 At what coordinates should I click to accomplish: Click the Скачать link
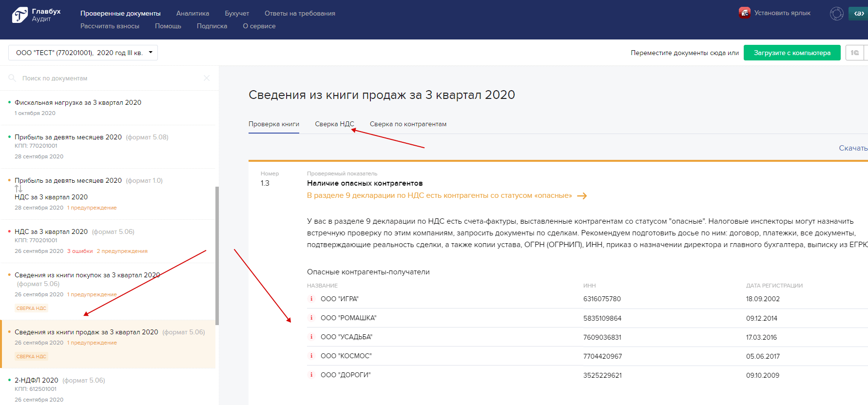point(852,148)
